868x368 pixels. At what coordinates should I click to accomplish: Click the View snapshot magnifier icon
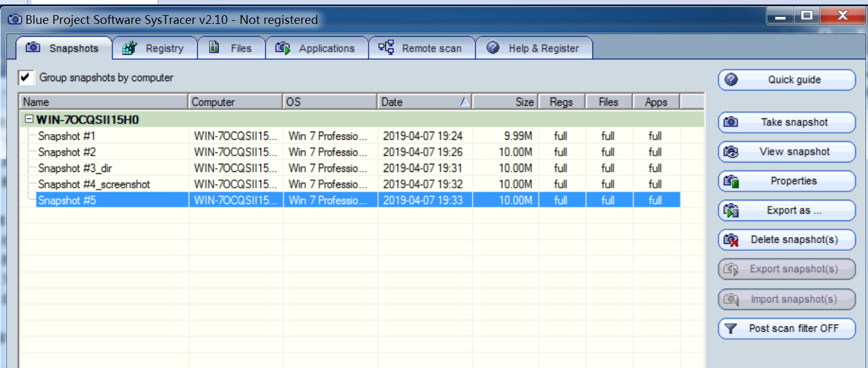(x=731, y=152)
